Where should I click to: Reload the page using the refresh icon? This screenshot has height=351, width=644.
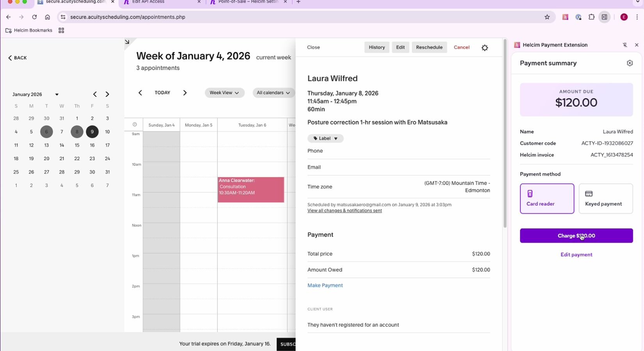34,17
